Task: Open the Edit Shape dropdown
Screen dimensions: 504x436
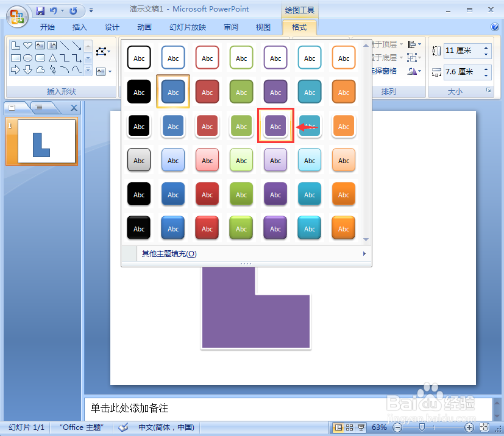Action: [x=103, y=51]
